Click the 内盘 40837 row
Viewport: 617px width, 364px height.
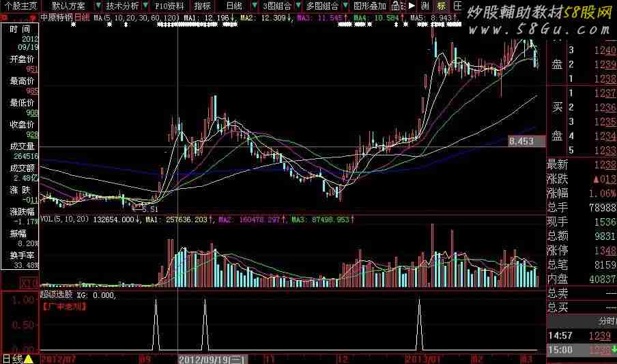582,279
